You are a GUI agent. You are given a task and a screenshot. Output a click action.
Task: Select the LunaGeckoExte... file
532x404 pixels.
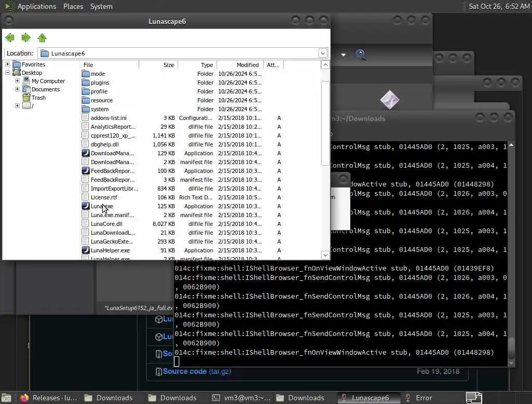(x=112, y=241)
